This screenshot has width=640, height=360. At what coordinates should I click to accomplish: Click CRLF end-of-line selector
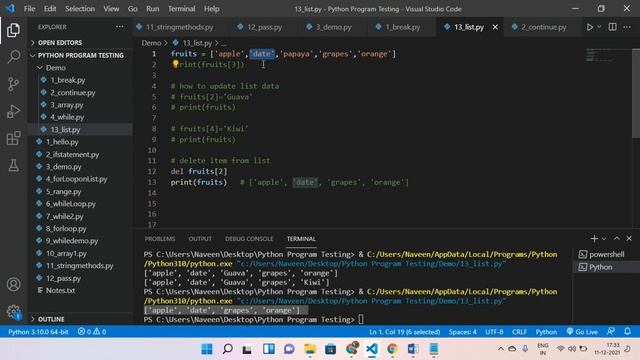click(519, 332)
